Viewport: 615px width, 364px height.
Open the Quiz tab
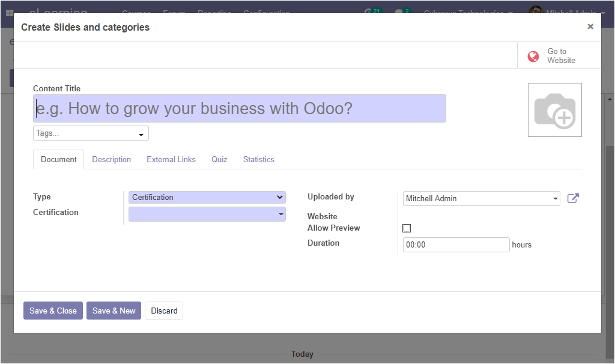pyautogui.click(x=219, y=160)
